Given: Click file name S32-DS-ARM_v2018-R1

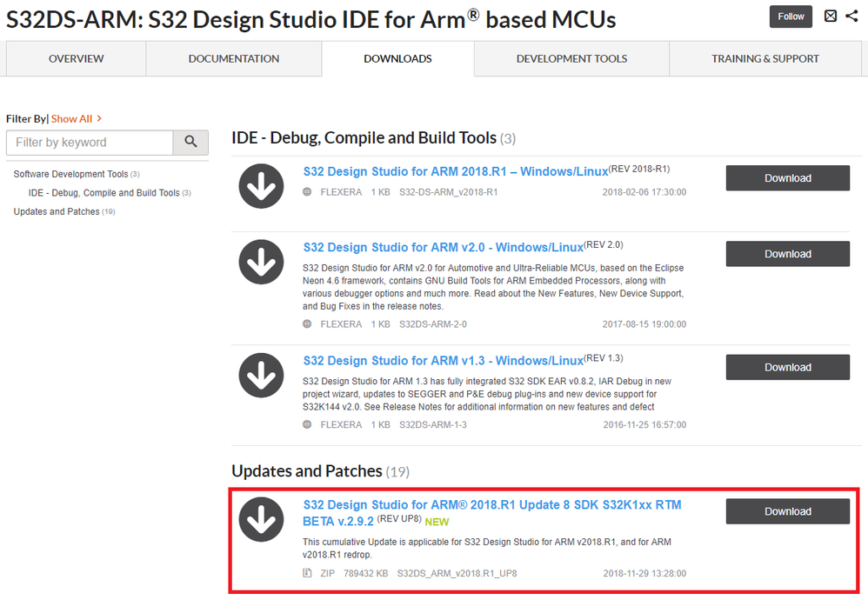Looking at the screenshot, I should tap(449, 192).
